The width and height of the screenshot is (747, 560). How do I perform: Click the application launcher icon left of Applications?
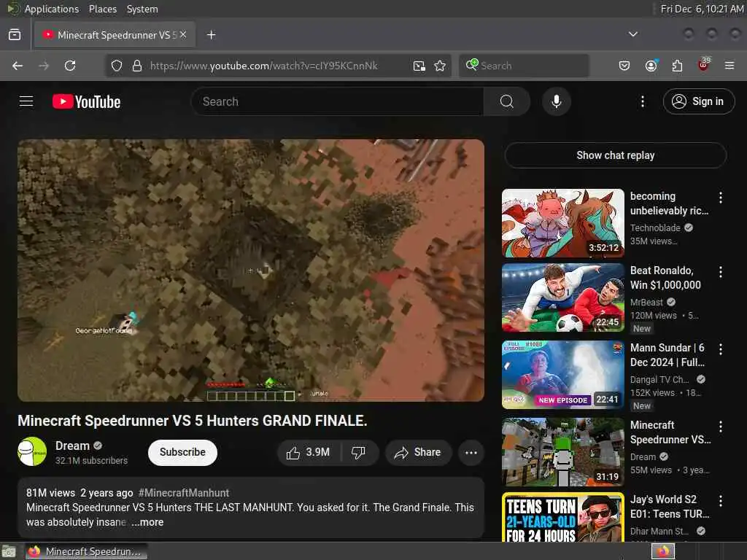13,9
